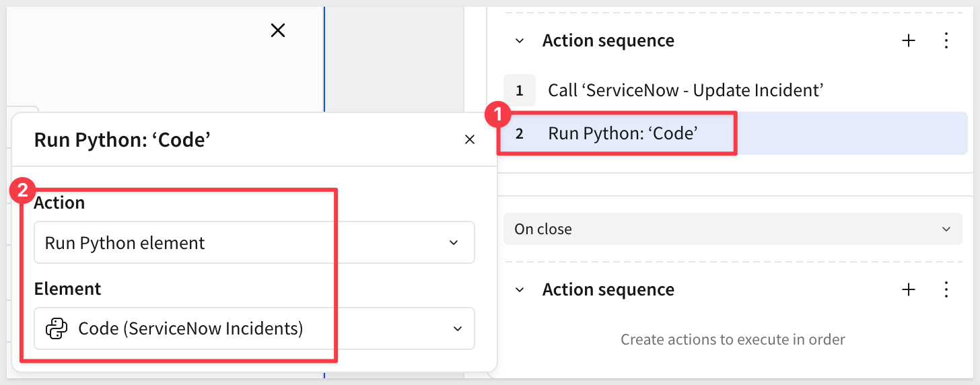Select the Call 'ServiceNow - Update Incident' step
This screenshot has height=385, width=980.
point(685,90)
